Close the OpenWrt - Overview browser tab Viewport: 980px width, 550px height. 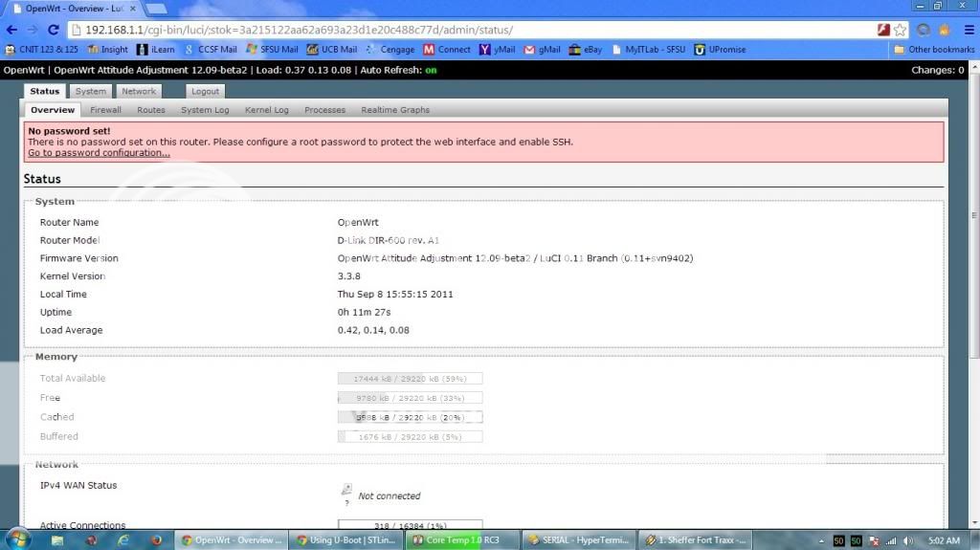pos(132,8)
